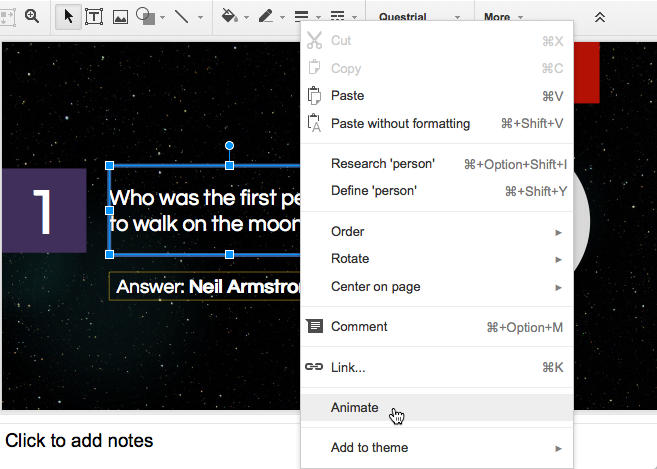Select the Shape tool icon

coord(145,17)
